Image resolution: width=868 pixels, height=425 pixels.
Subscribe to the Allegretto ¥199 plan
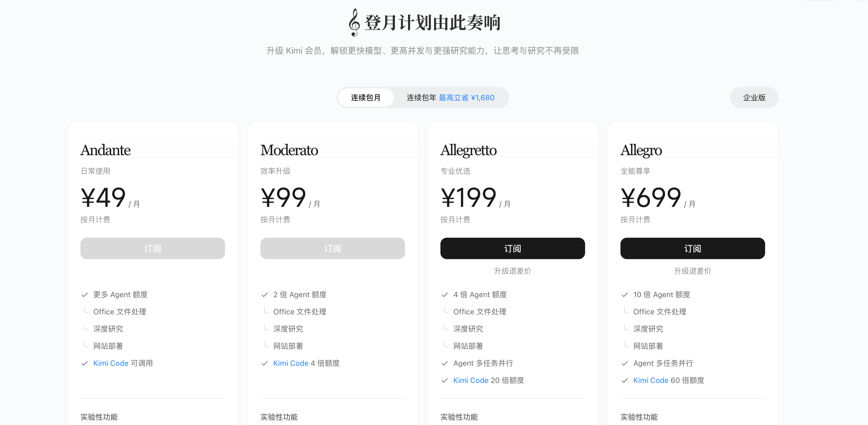pyautogui.click(x=512, y=248)
